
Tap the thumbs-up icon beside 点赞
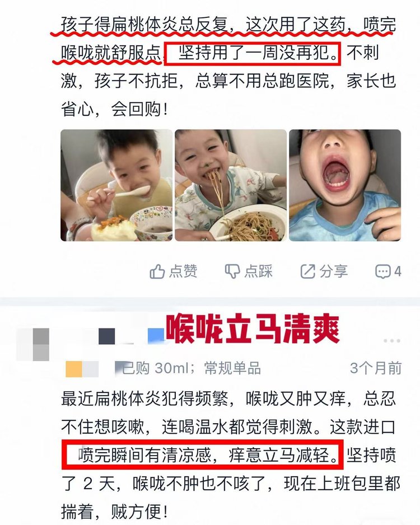(157, 271)
